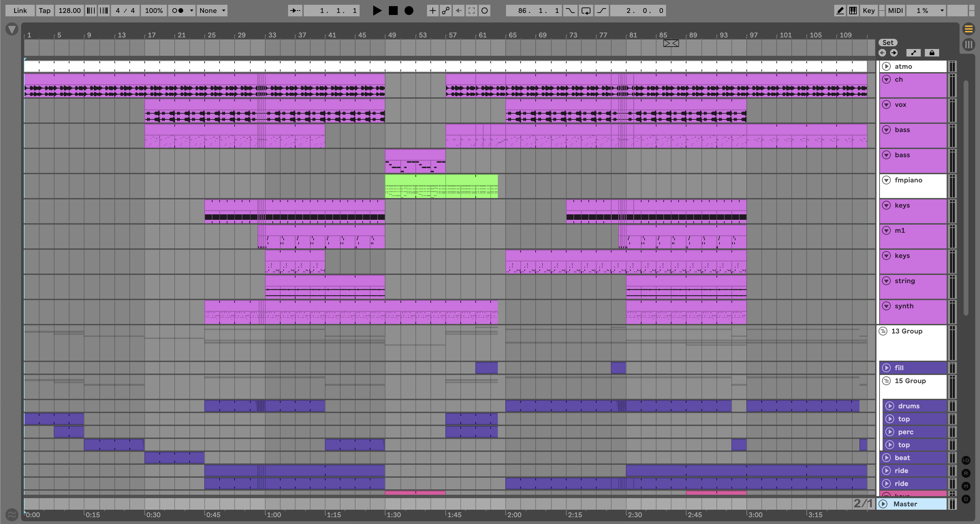Image resolution: width=980 pixels, height=524 pixels.
Task: Click the Lock Envelopes padlock icon
Action: coord(932,53)
